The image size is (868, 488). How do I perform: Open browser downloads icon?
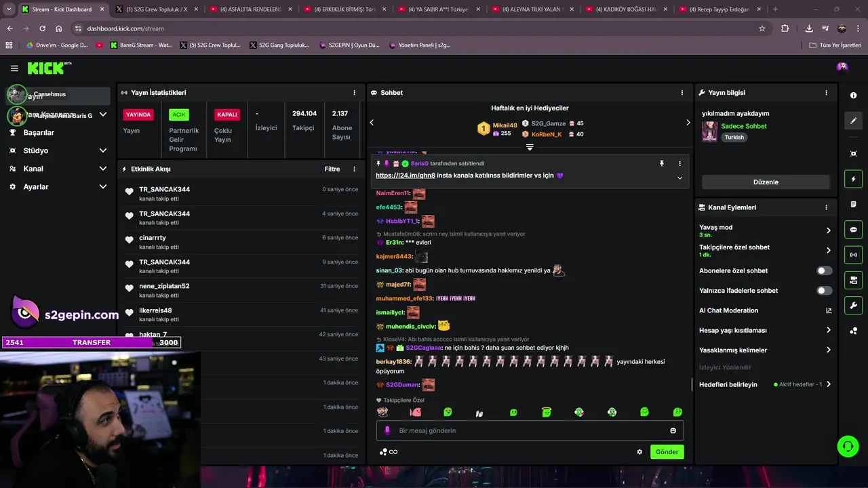(809, 28)
